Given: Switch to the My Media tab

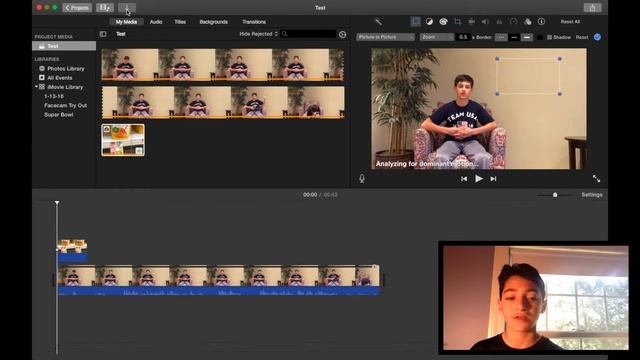Looking at the screenshot, I should point(126,22).
